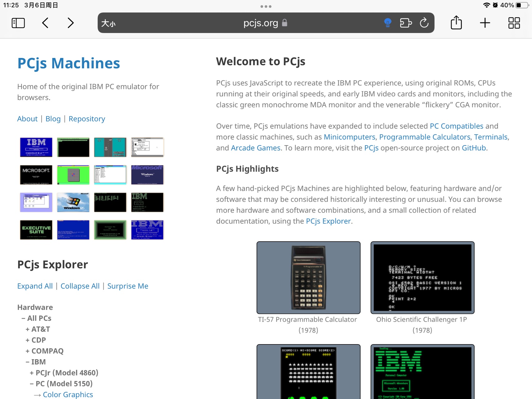Follow the Arcade Games link
Image resolution: width=532 pixels, height=399 pixels.
(256, 148)
